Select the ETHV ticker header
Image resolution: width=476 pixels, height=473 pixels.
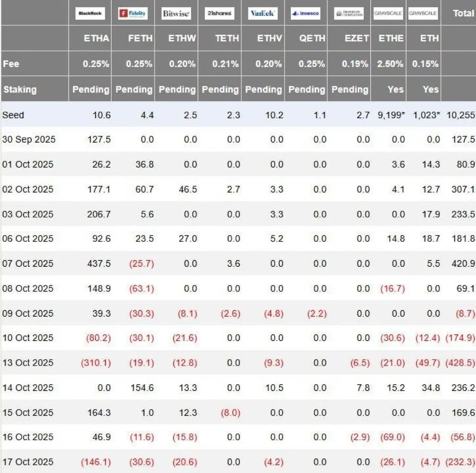click(x=270, y=38)
